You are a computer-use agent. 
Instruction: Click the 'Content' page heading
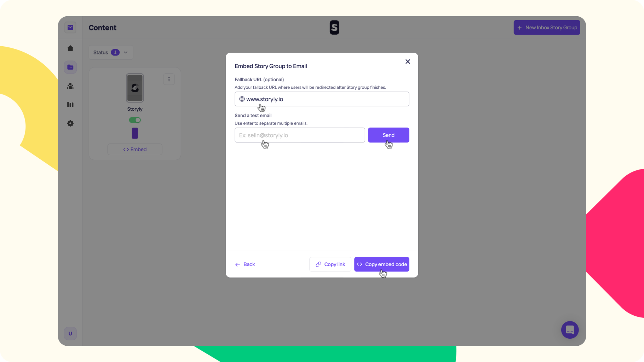(x=103, y=28)
